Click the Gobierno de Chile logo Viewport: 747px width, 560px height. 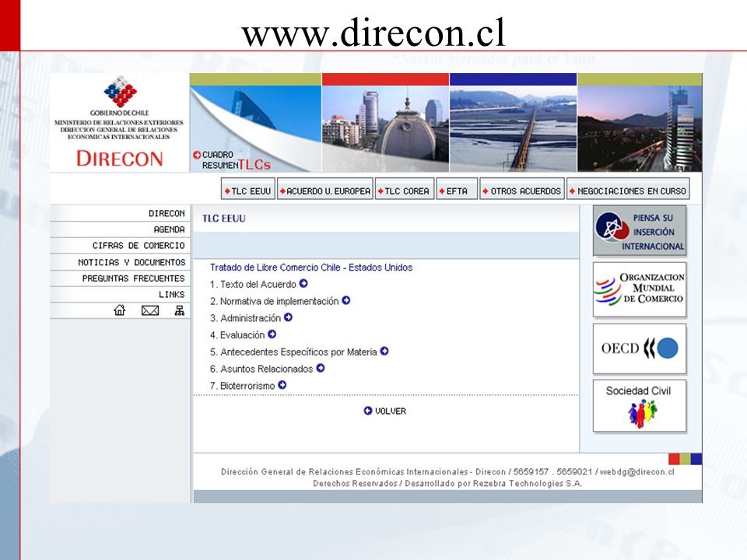click(120, 96)
